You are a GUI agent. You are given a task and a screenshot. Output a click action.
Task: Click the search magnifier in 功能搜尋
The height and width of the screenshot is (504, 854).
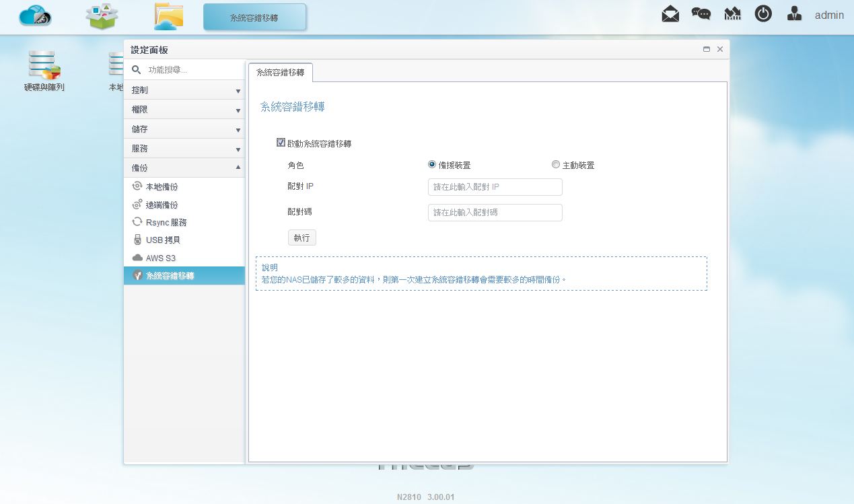(x=136, y=69)
